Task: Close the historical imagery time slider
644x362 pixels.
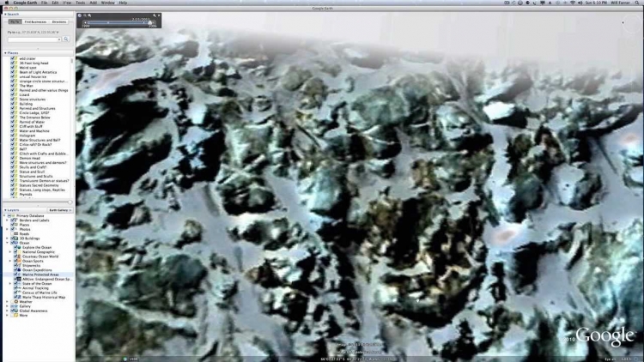Action: tap(159, 15)
